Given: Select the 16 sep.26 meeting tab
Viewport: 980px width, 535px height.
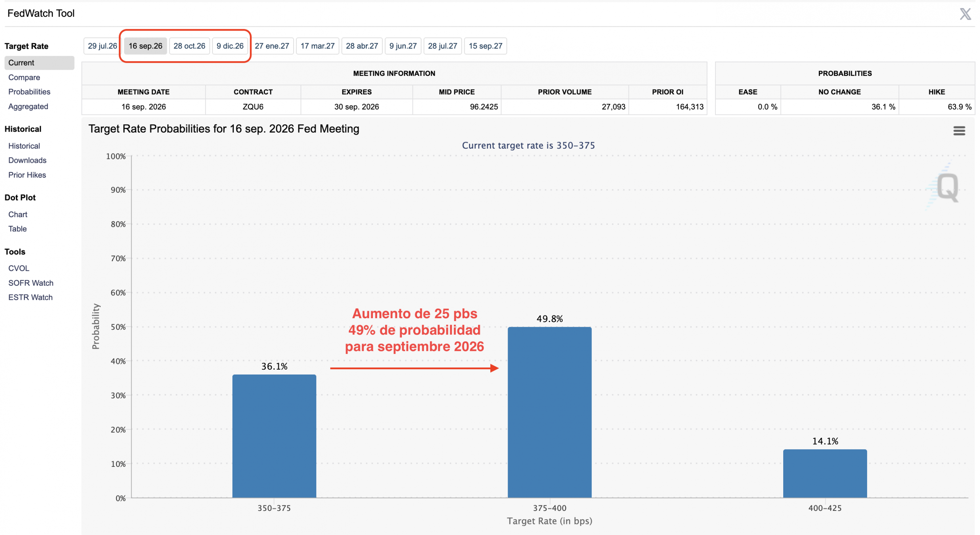Looking at the screenshot, I should pyautogui.click(x=145, y=46).
